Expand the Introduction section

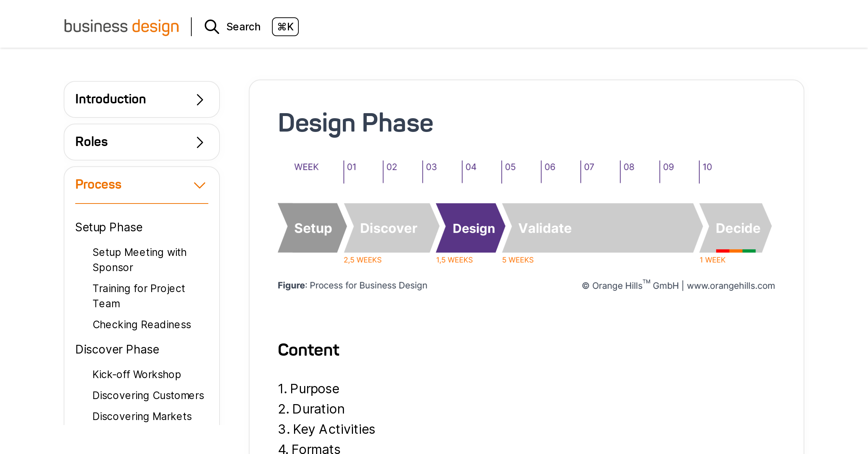[x=141, y=99]
